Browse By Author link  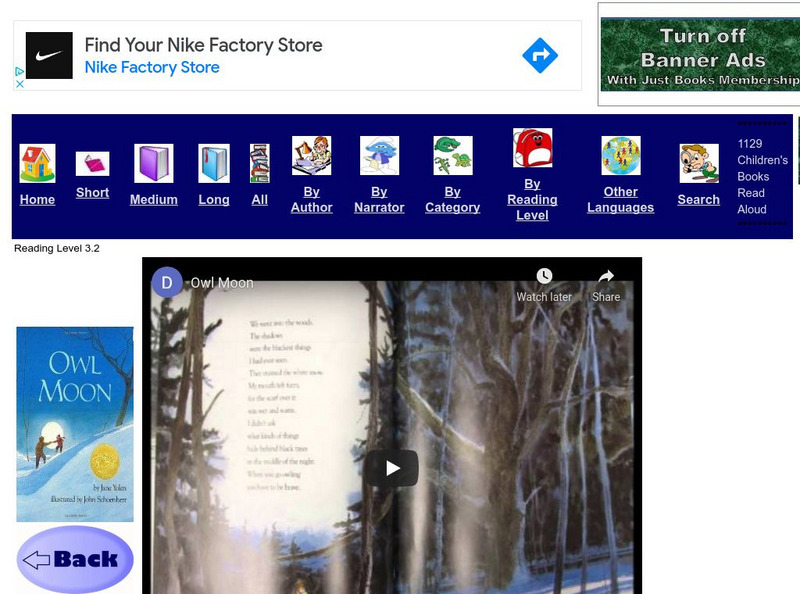[x=311, y=200]
